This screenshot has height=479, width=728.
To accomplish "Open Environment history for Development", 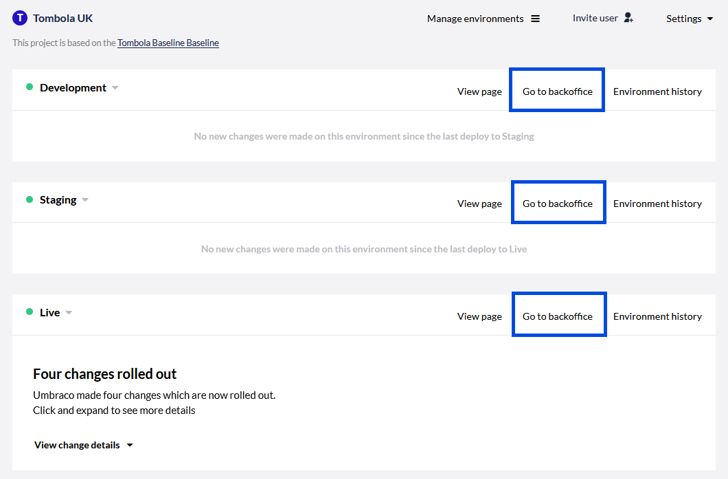I will click(x=657, y=91).
